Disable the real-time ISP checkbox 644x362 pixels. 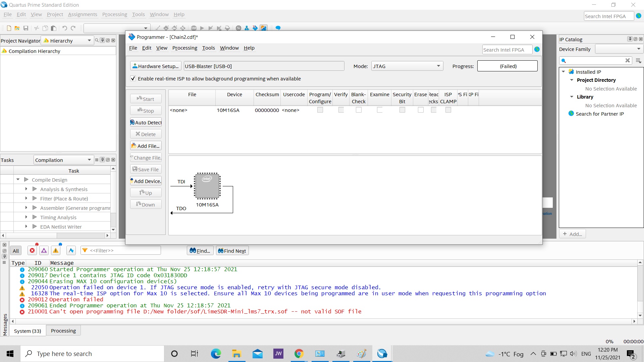pos(133,78)
